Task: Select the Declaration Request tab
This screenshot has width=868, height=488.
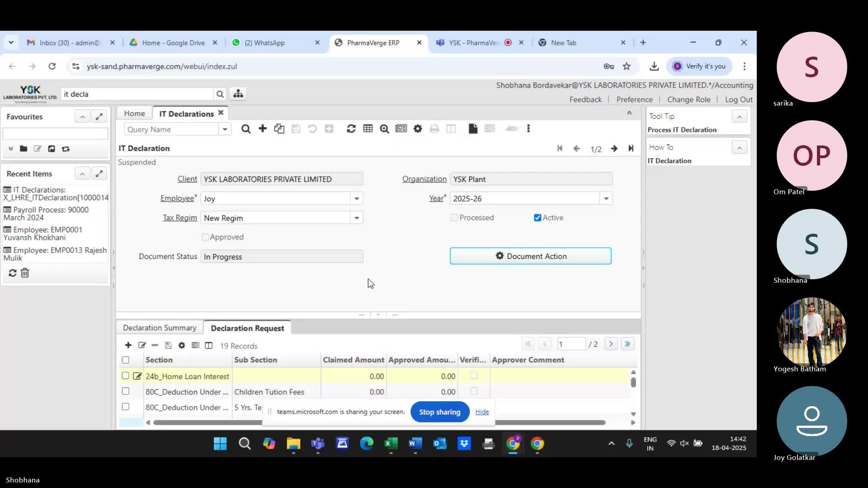Action: click(x=247, y=328)
